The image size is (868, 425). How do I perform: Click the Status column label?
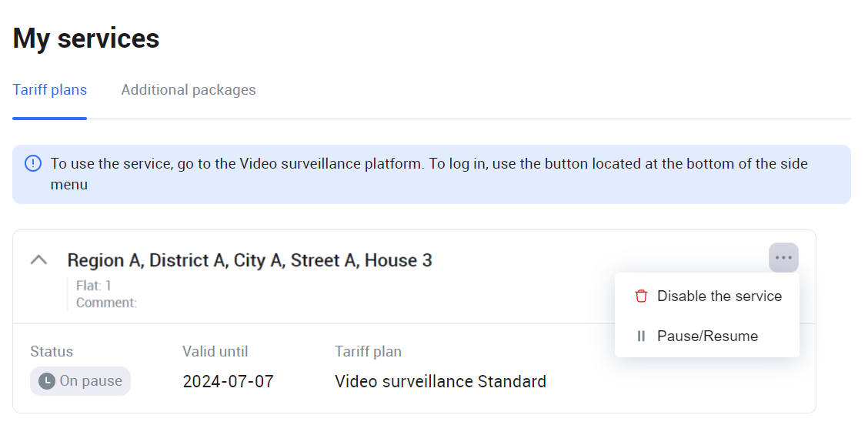pos(52,352)
